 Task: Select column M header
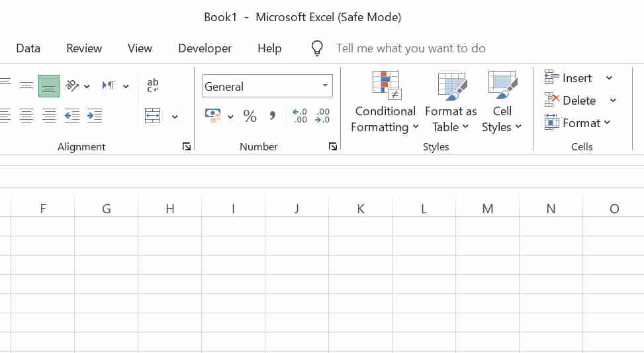pyautogui.click(x=488, y=209)
